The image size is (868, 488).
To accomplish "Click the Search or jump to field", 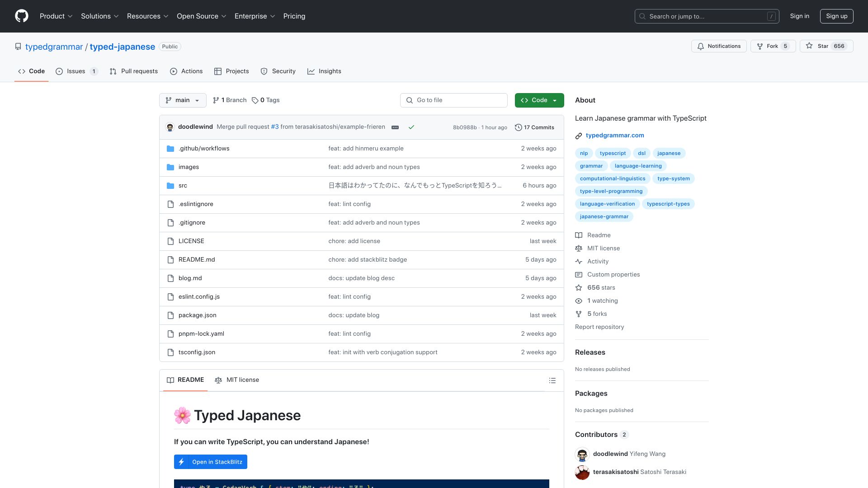I will click(707, 16).
